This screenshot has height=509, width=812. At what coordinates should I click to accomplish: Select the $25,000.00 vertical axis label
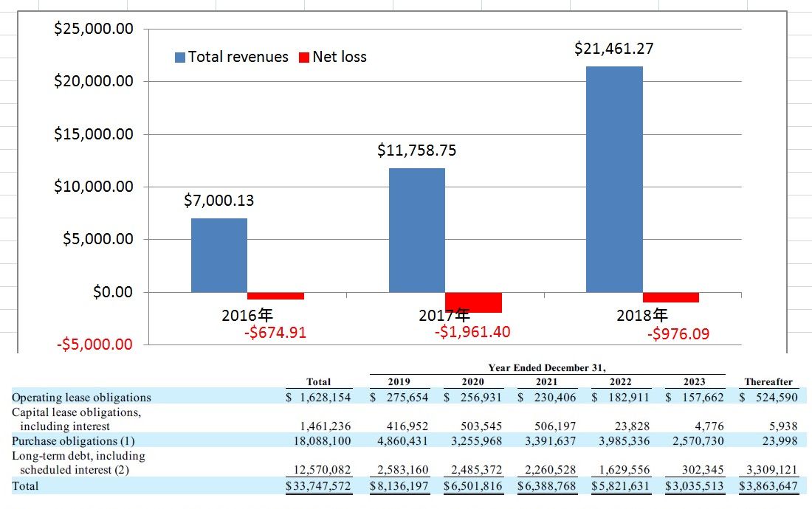[94, 29]
